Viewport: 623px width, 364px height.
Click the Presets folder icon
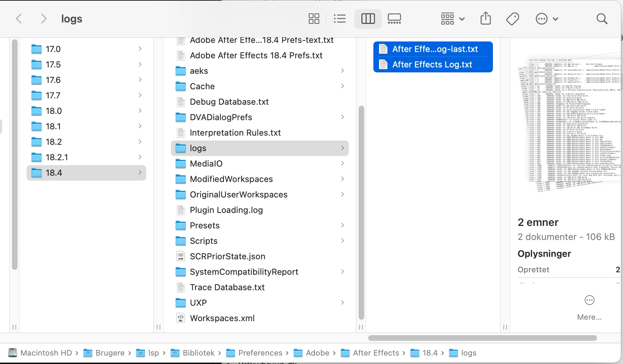(181, 226)
